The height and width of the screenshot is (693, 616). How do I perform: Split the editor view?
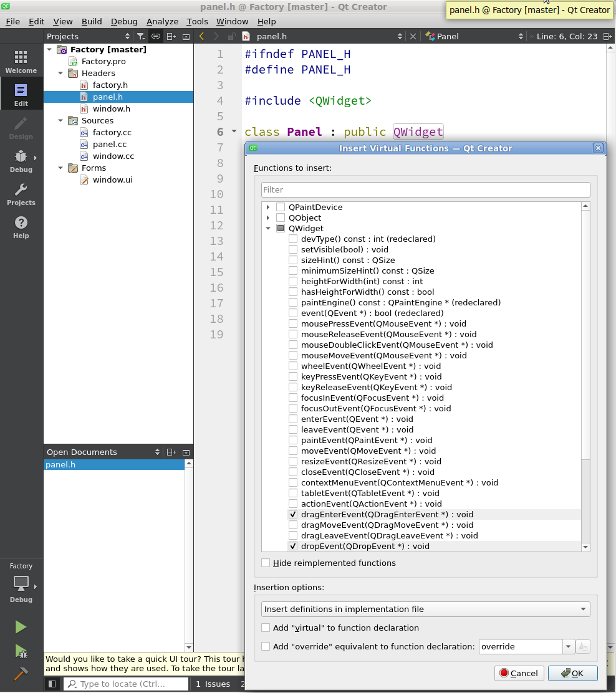tap(608, 36)
